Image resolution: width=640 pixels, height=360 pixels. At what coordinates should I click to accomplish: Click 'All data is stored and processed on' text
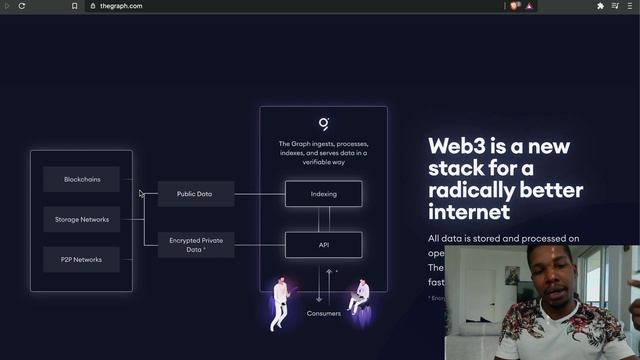point(504,238)
